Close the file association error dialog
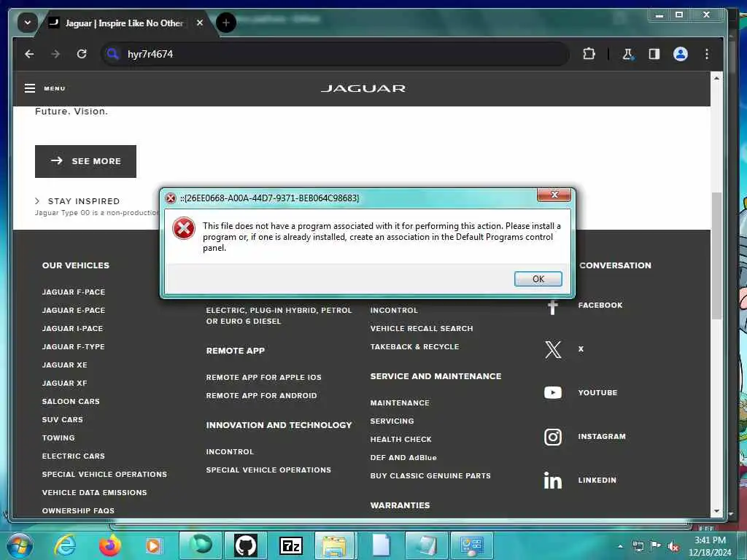This screenshot has height=560, width=747. (554, 195)
